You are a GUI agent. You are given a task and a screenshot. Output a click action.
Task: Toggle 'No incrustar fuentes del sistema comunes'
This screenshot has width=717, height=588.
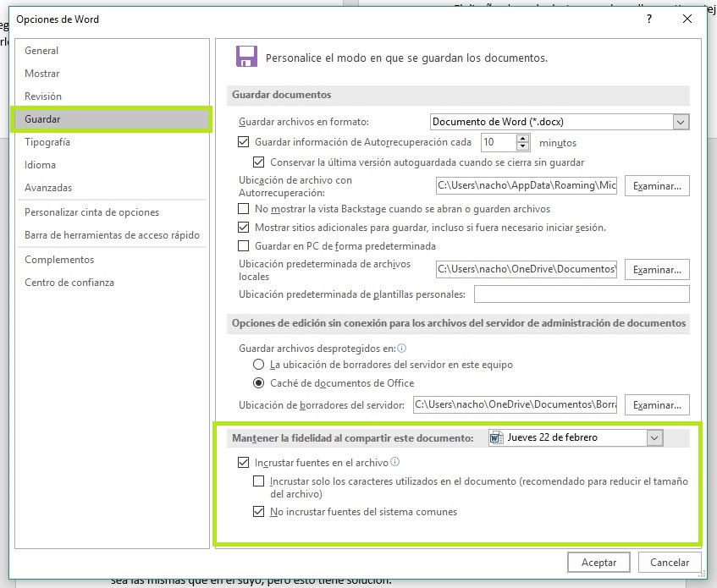click(258, 512)
